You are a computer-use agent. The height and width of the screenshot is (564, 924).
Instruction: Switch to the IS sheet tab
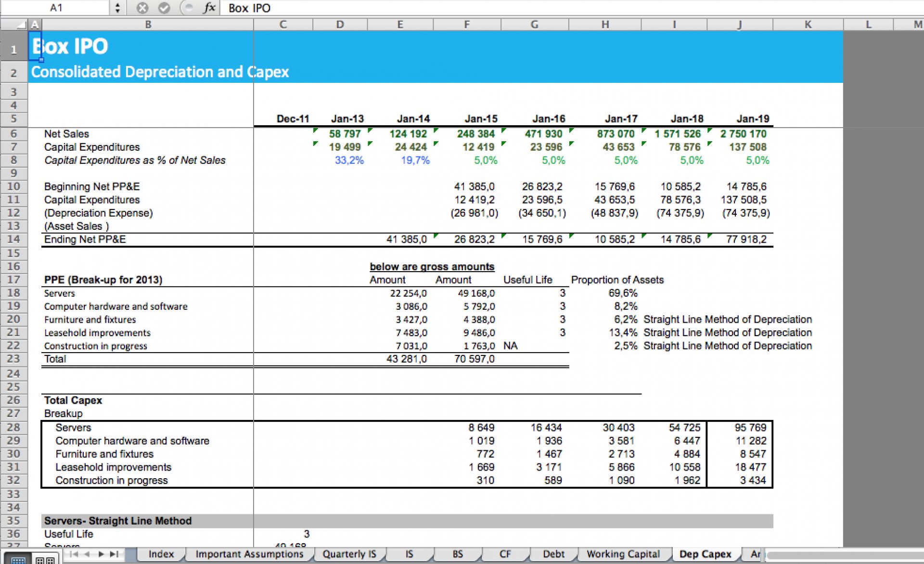409,554
